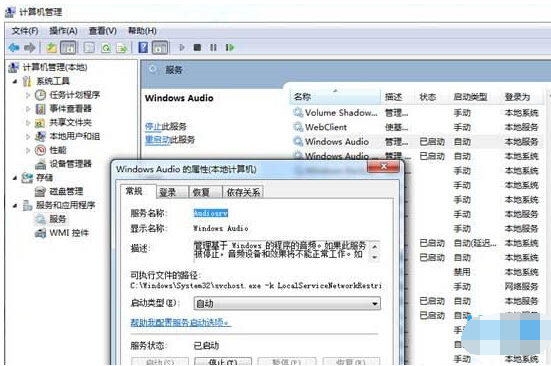Click the Local Users and Groups icon
This screenshot has height=366, width=551.
click(40, 136)
